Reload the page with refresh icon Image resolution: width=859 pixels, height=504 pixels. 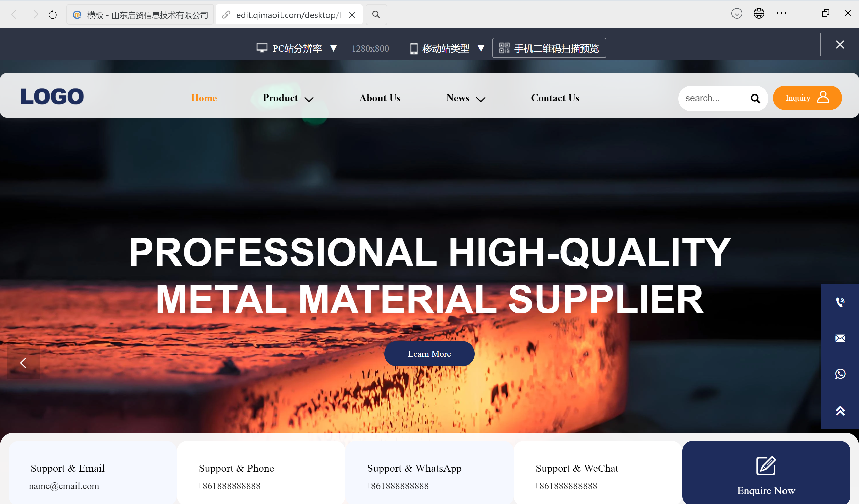(52, 15)
